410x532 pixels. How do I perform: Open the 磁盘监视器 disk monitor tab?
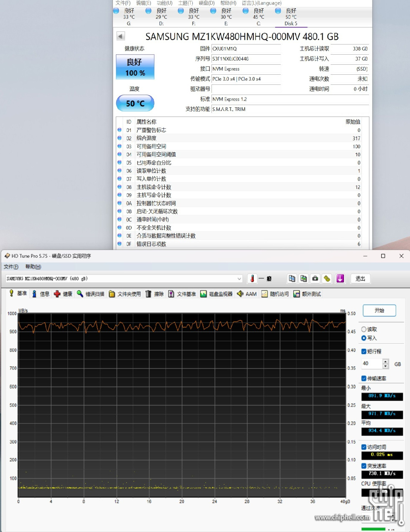216,294
